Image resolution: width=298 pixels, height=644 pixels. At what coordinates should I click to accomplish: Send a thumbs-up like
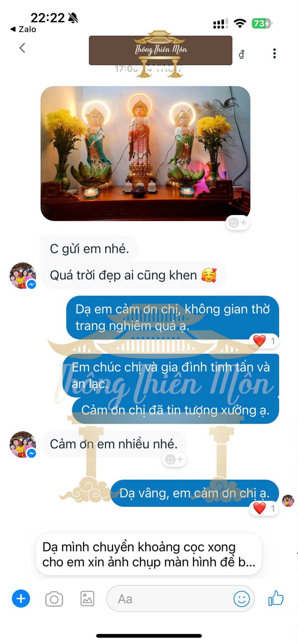point(276,598)
